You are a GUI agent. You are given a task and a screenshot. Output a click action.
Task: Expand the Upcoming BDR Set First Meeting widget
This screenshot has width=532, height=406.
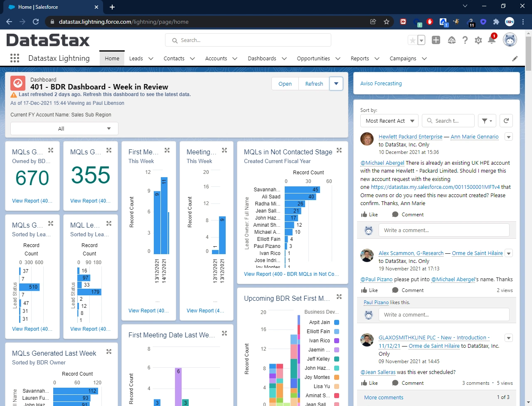pyautogui.click(x=339, y=297)
